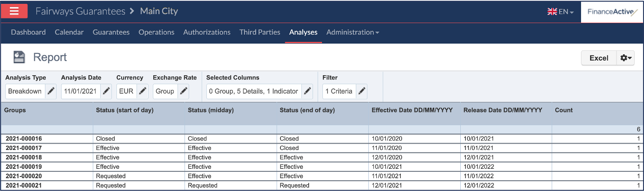Edit Selected Columns with pencil icon
The width and height of the screenshot is (644, 191).
point(307,91)
